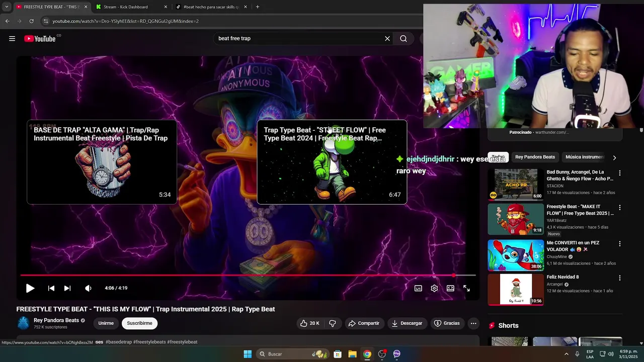
Task: Go to the YouTube home logo
Action: tap(40, 39)
